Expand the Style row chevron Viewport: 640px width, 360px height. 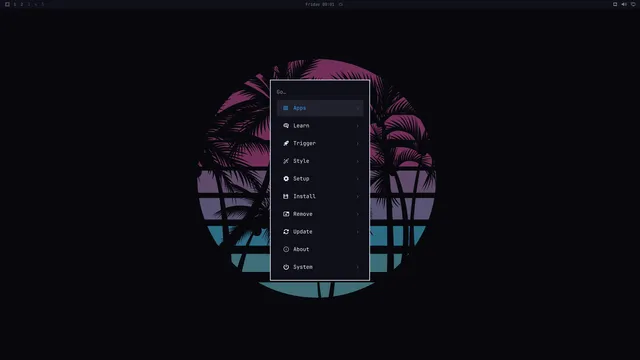(358, 161)
